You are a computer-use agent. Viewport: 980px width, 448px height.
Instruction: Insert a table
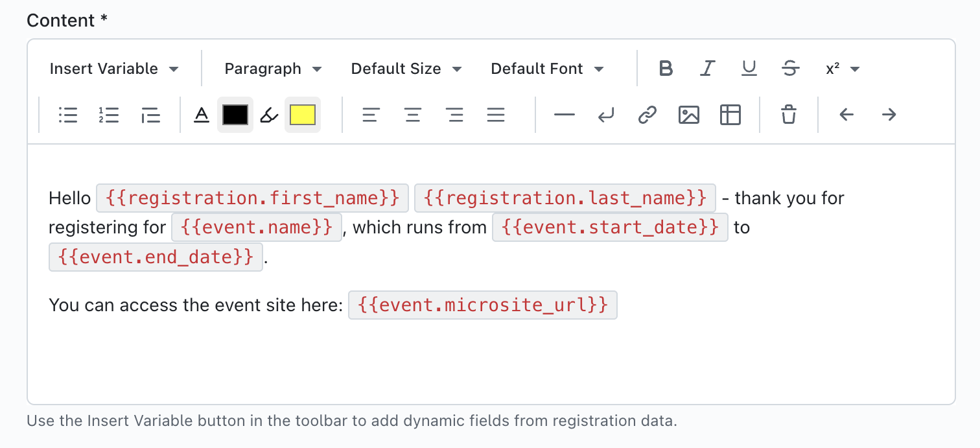pos(730,115)
